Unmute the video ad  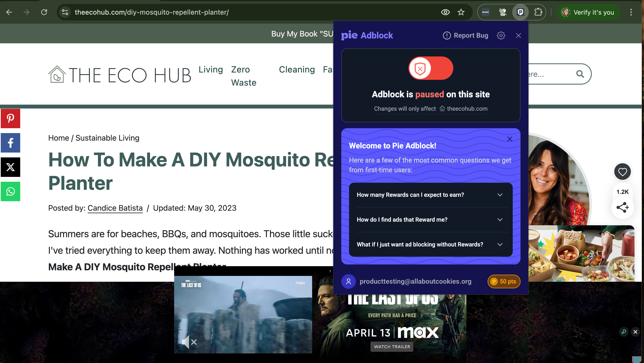coord(189,342)
